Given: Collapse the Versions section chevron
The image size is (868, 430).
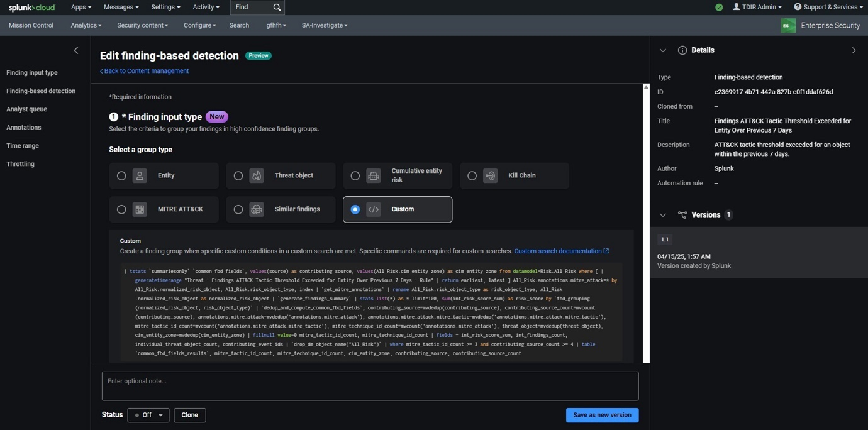Looking at the screenshot, I should (662, 215).
